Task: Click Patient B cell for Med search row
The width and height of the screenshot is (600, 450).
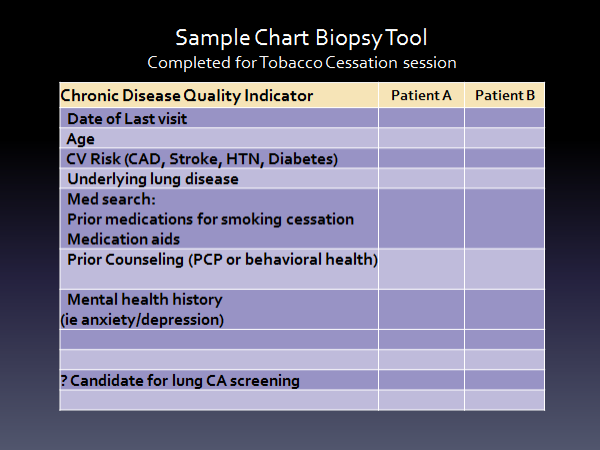Action: [505, 218]
